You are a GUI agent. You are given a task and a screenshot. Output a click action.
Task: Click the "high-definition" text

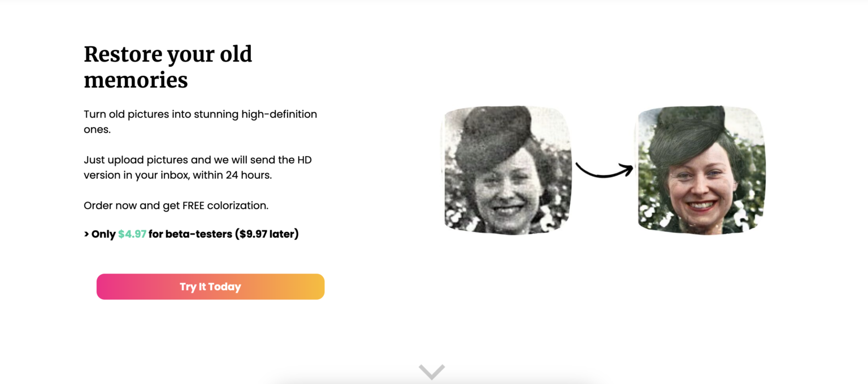[279, 114]
